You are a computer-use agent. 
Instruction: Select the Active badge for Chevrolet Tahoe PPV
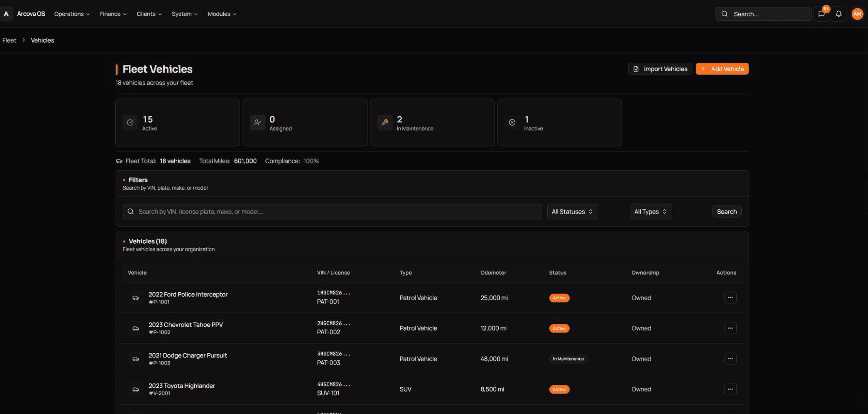(x=559, y=328)
